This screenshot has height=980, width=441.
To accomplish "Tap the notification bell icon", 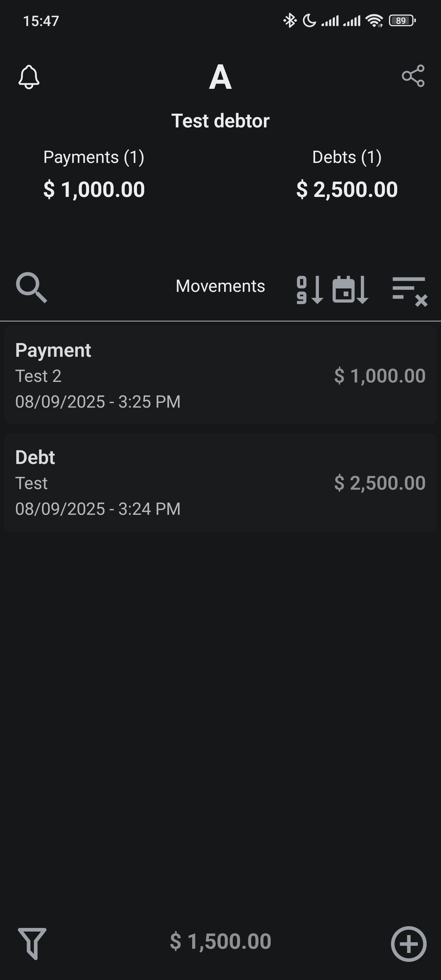I will pyautogui.click(x=29, y=77).
